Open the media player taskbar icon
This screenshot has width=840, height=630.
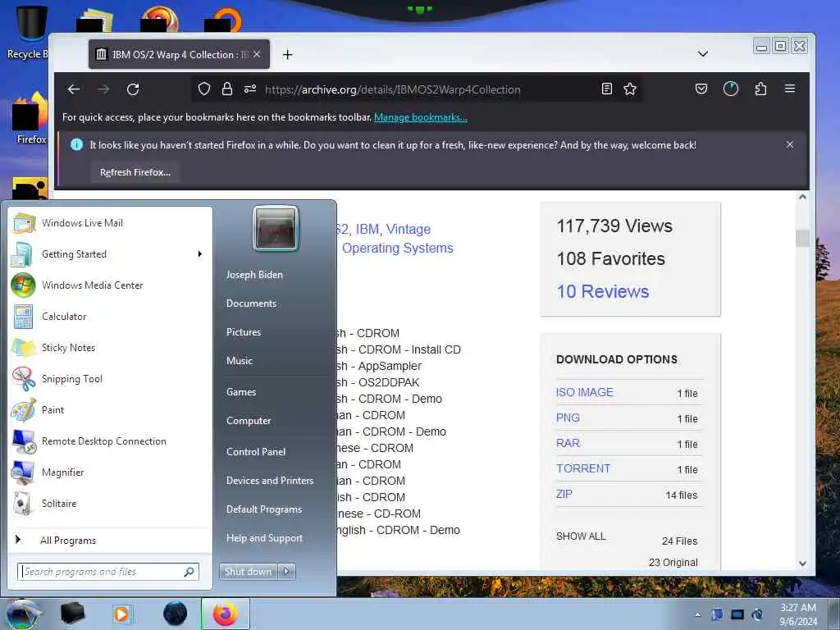point(121,614)
